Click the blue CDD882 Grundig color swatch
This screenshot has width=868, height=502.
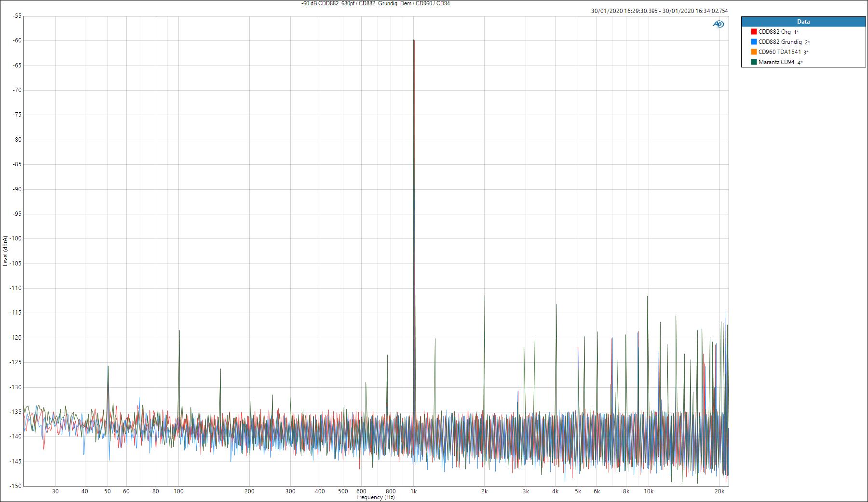coord(754,42)
